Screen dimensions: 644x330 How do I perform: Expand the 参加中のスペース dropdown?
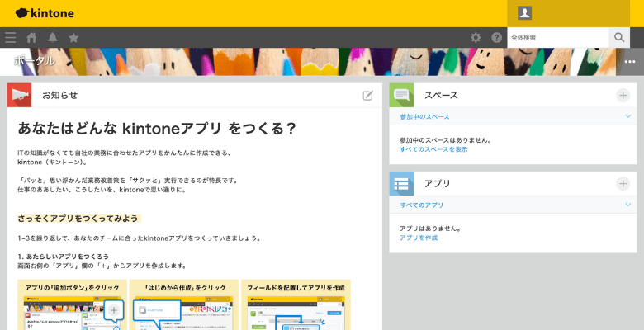click(x=627, y=117)
